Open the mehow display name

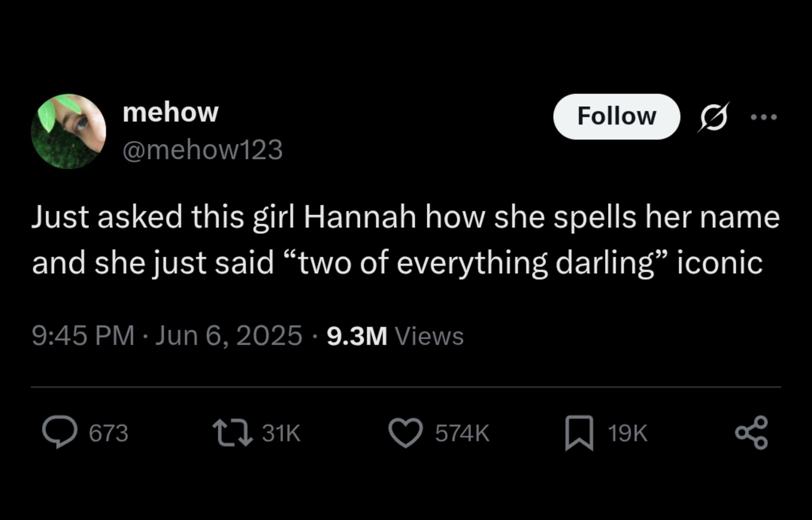[170, 113]
